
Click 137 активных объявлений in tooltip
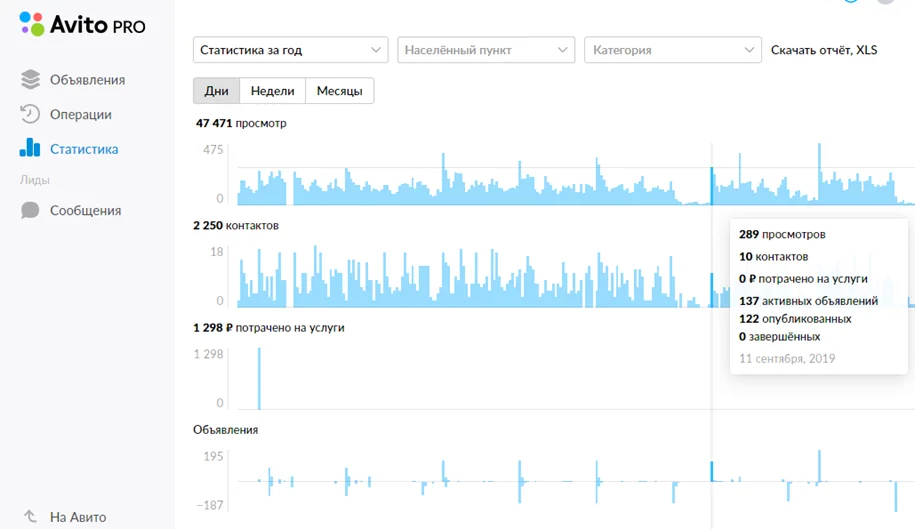point(808,301)
